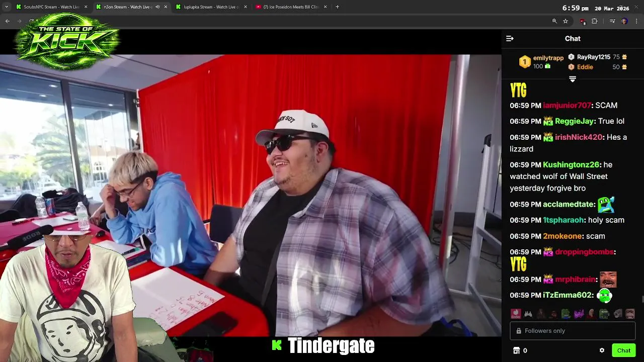Click the laughing man emote in mrphibrain's message
644x362 pixels.
pos(608,279)
